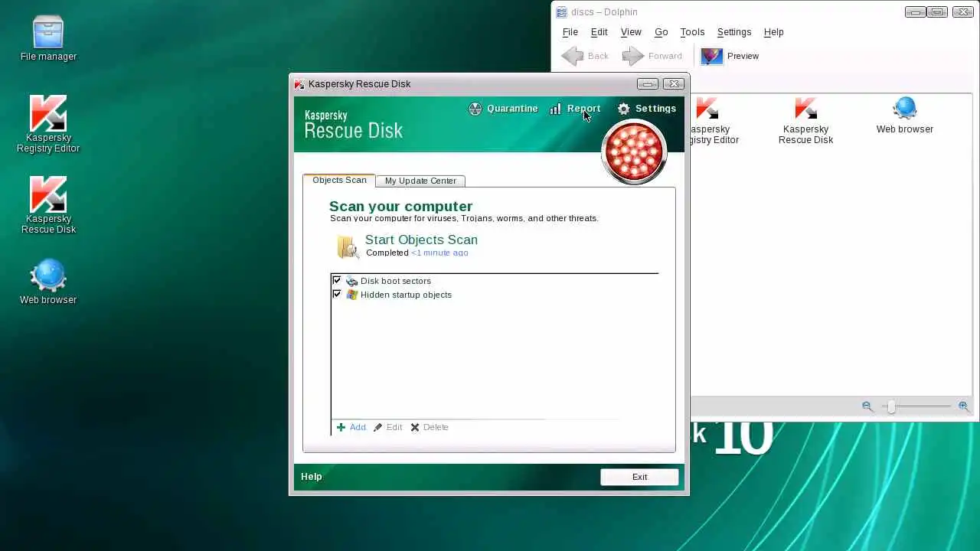The height and width of the screenshot is (551, 980).
Task: Open View menu in Dolphin
Action: 631,32
